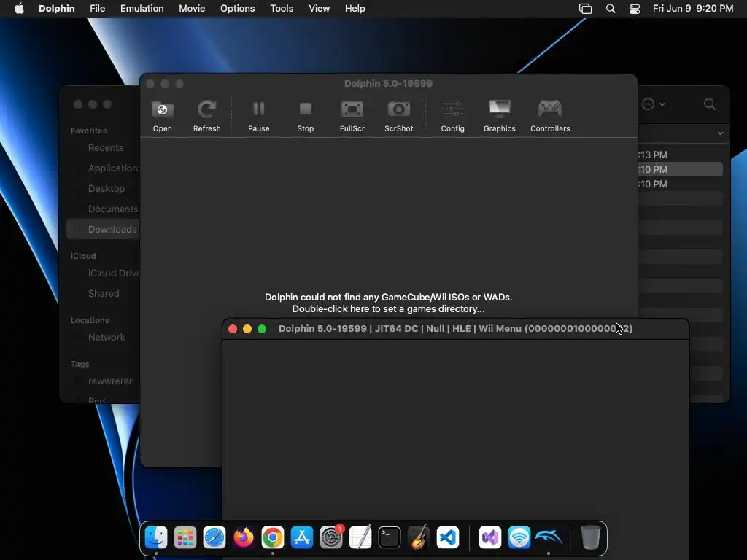The height and width of the screenshot is (560, 747).
Task: Open Visual Studio purple icon in Dock
Action: click(489, 537)
